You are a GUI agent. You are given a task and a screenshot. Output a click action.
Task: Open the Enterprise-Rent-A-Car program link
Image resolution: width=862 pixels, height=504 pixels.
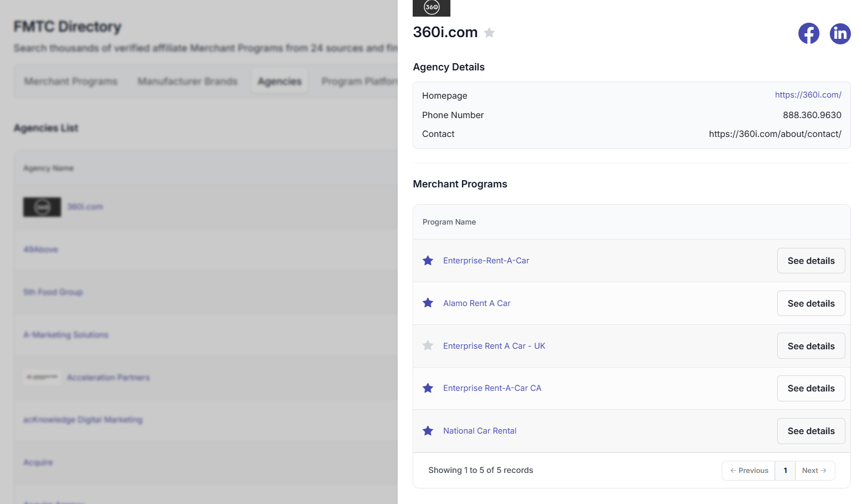point(486,261)
